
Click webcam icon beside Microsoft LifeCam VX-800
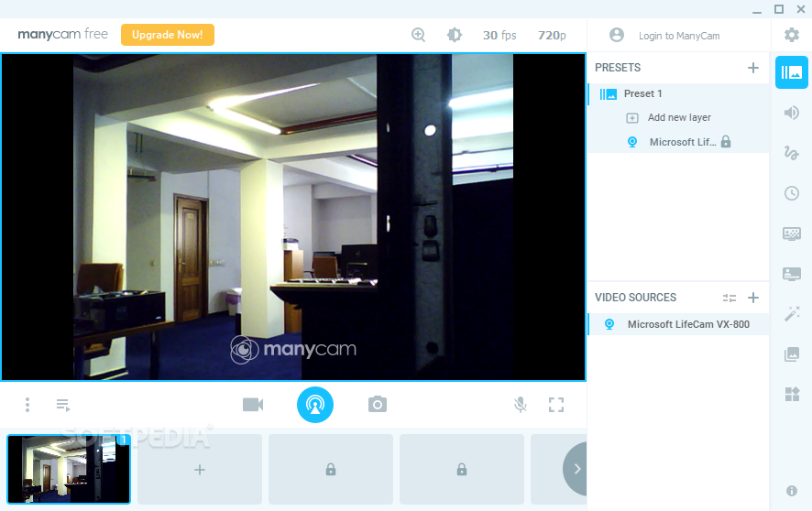(x=609, y=324)
